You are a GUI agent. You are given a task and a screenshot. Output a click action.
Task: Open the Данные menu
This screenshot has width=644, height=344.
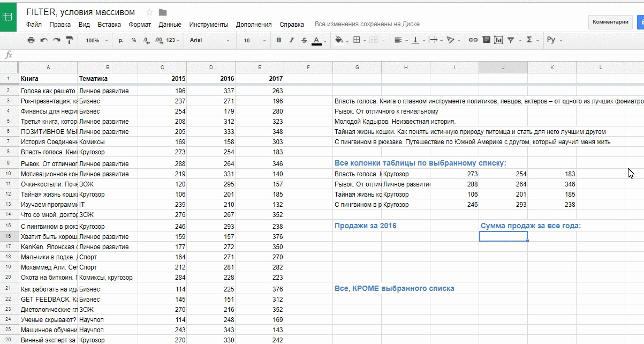click(x=170, y=25)
